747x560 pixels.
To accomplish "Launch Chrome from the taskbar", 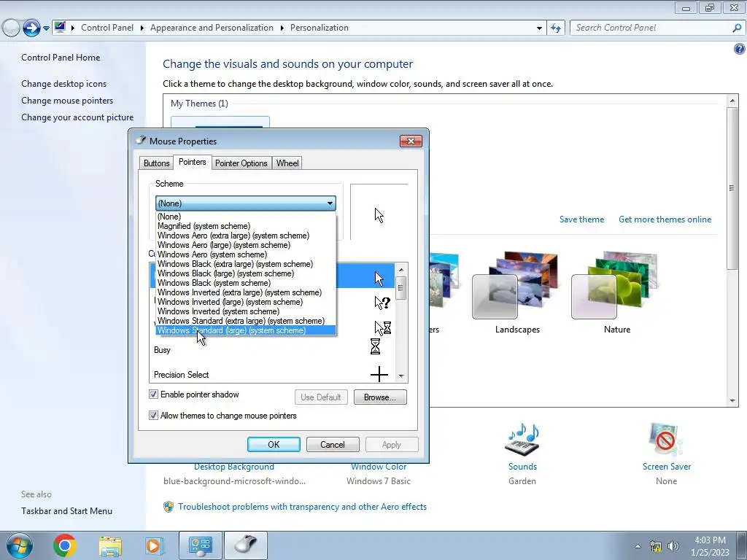I will pos(65,545).
